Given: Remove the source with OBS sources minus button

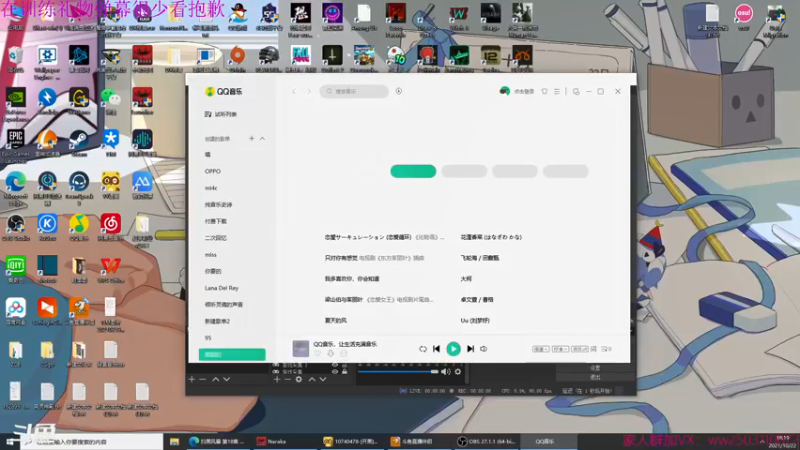Looking at the screenshot, I should (x=288, y=379).
